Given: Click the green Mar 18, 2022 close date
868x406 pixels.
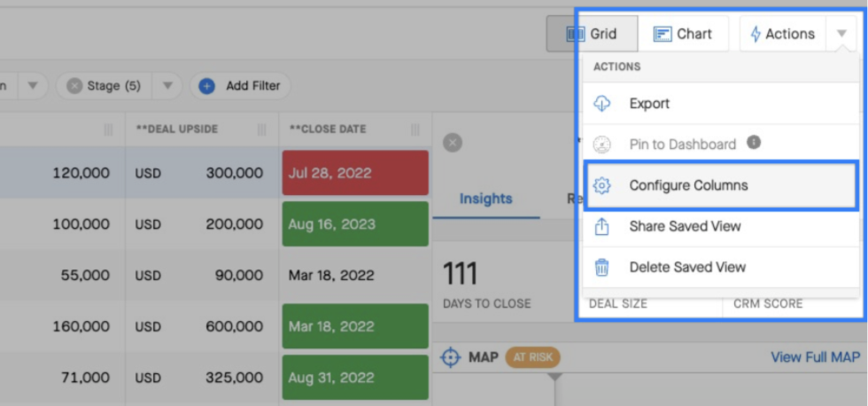Looking at the screenshot, I should click(x=355, y=326).
